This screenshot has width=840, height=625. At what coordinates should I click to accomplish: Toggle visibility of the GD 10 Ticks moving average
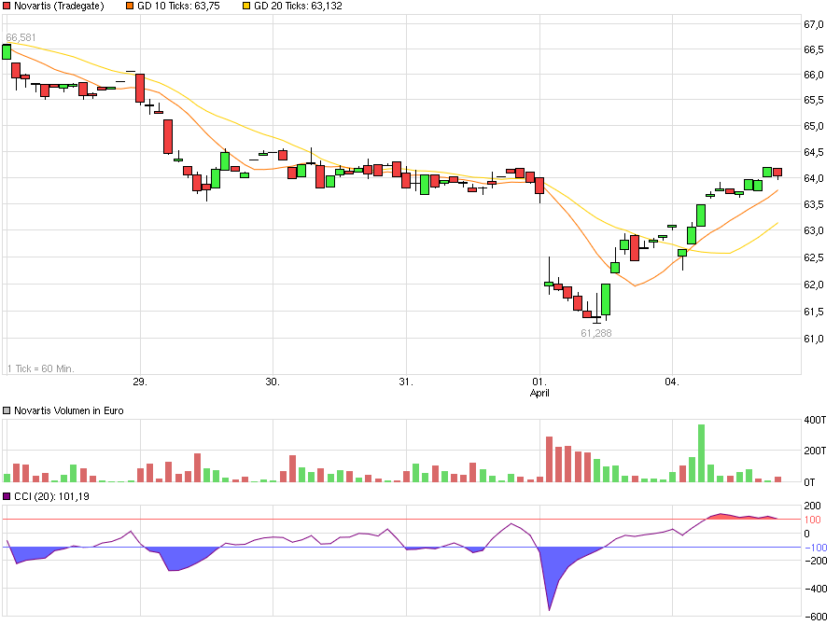click(128, 7)
